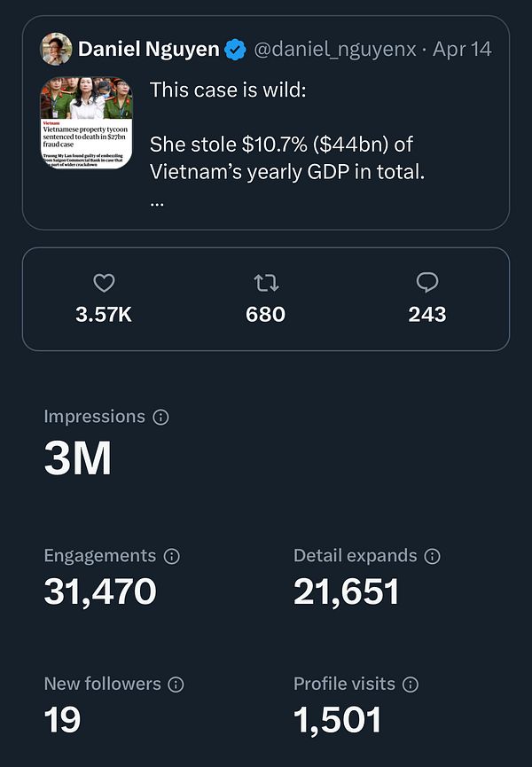
Task: Show the New followers info icon
Action: click(x=176, y=684)
